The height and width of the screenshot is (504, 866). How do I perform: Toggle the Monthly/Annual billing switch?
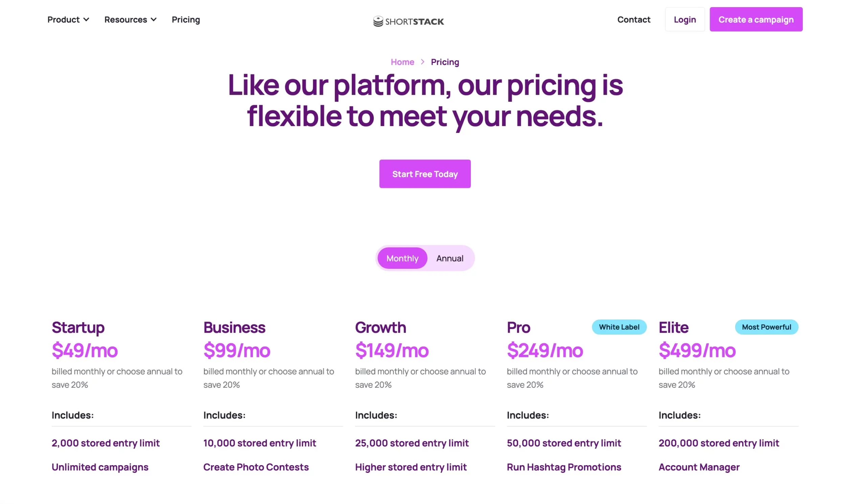tap(426, 258)
